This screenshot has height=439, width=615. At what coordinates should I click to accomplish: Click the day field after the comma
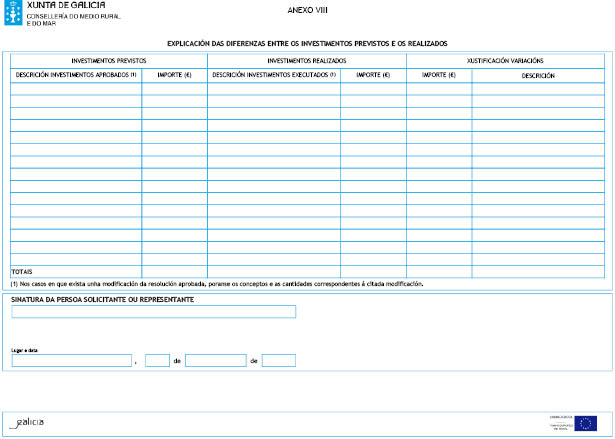157,361
